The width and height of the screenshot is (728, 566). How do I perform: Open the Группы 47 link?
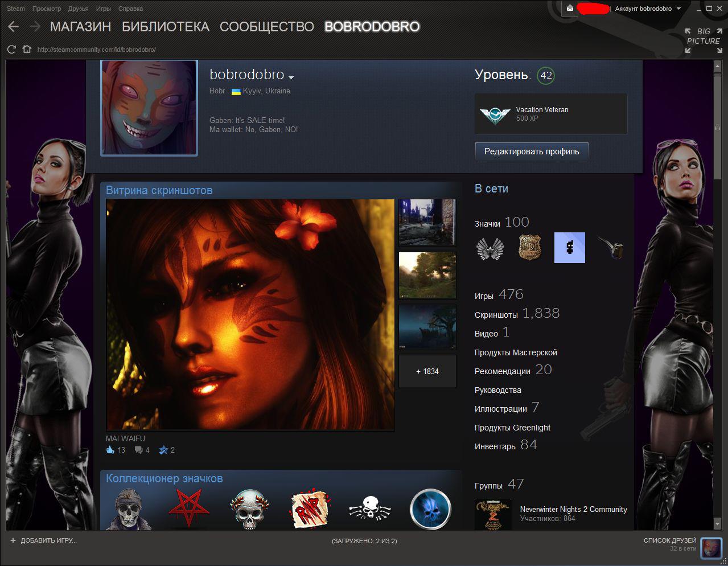point(499,484)
